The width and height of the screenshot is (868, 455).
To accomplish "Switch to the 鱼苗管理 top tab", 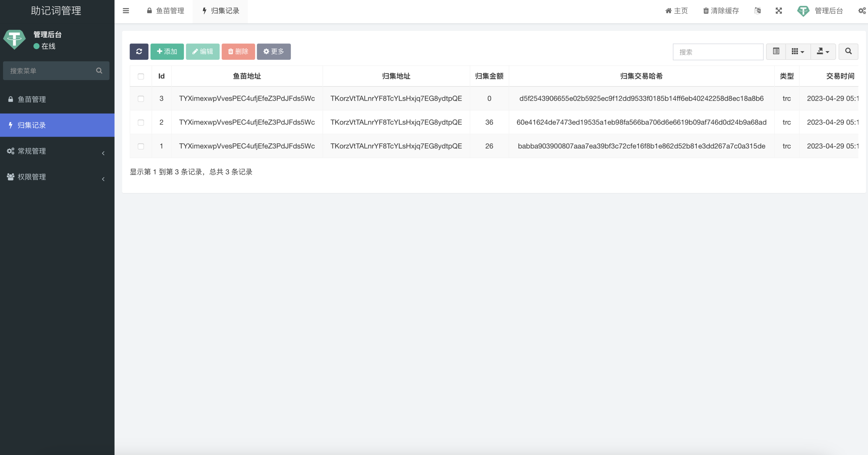I will (166, 11).
